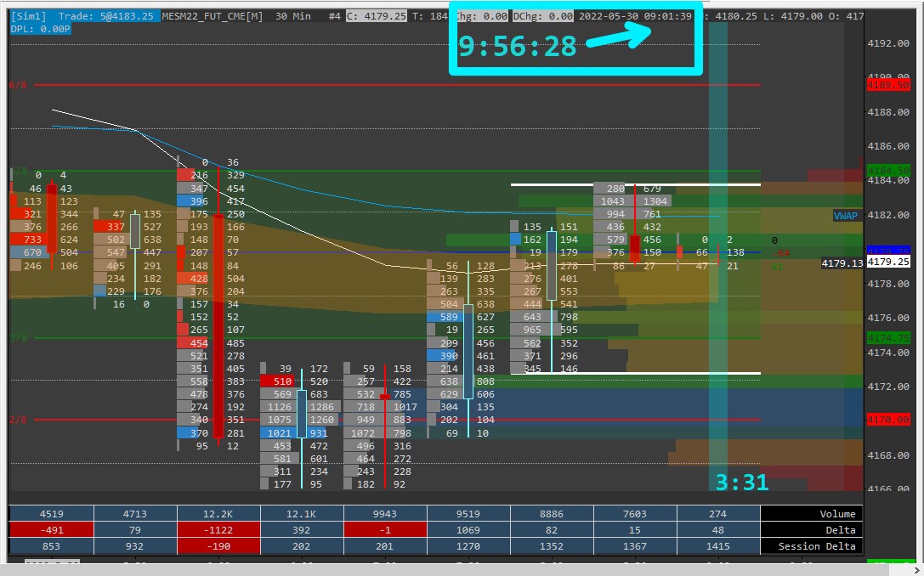Click the 965 bid footprint cell
The width and height of the screenshot is (924, 576).
pos(531,330)
